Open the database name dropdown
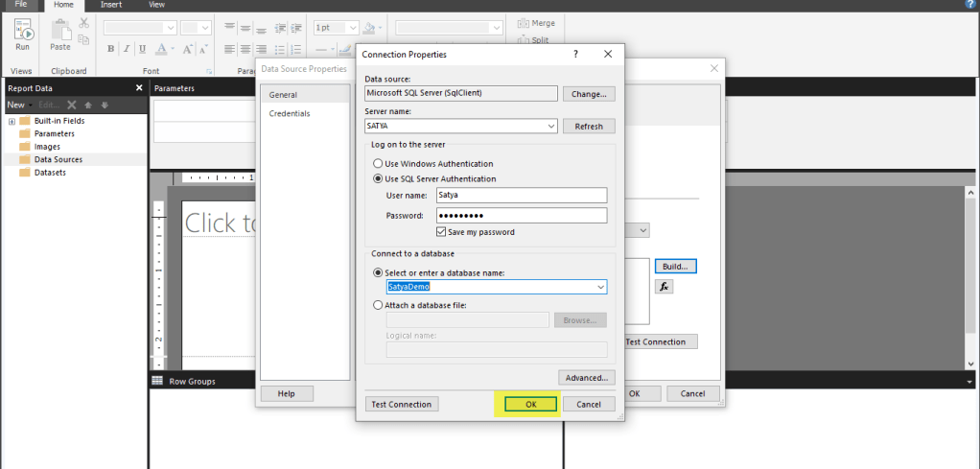Viewport: 980px width, 469px height. click(x=600, y=287)
